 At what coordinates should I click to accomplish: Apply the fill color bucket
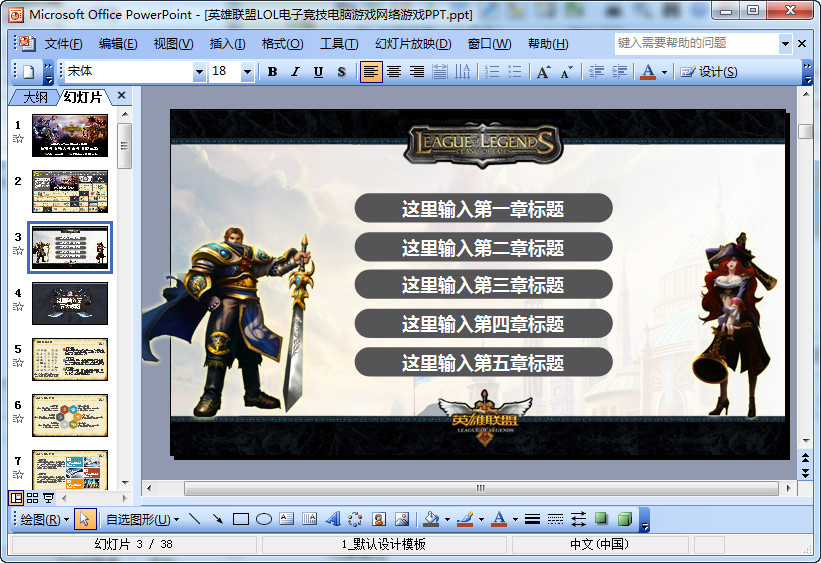pos(431,519)
